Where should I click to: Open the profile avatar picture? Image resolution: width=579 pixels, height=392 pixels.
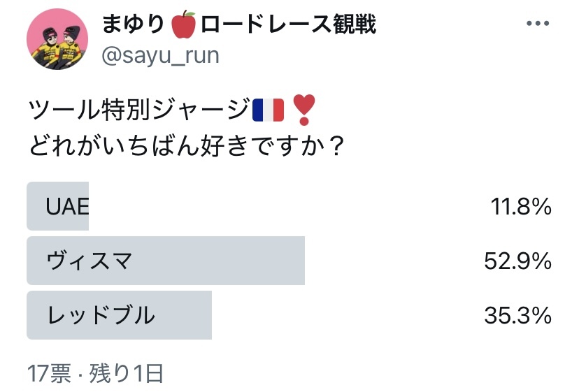coord(57,38)
